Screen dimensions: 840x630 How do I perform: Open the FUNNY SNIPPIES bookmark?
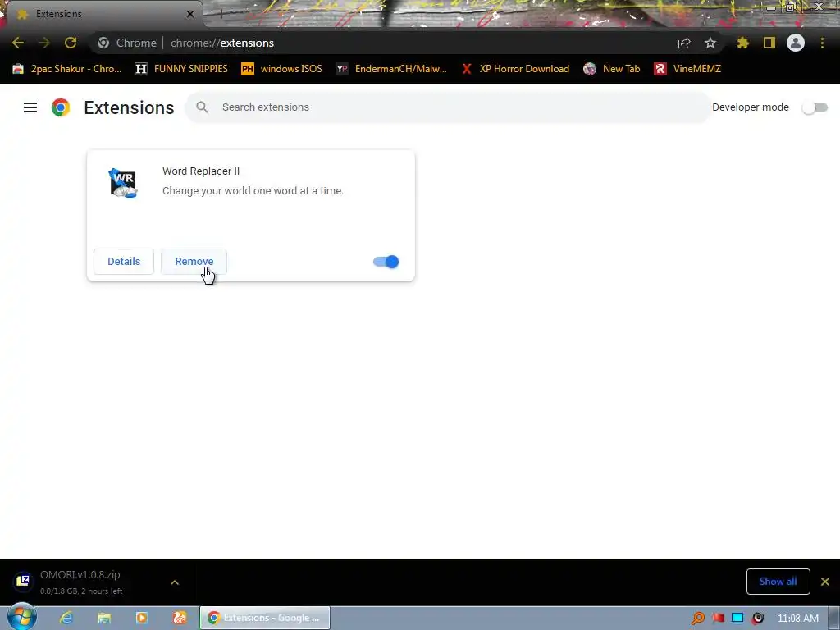tap(181, 69)
